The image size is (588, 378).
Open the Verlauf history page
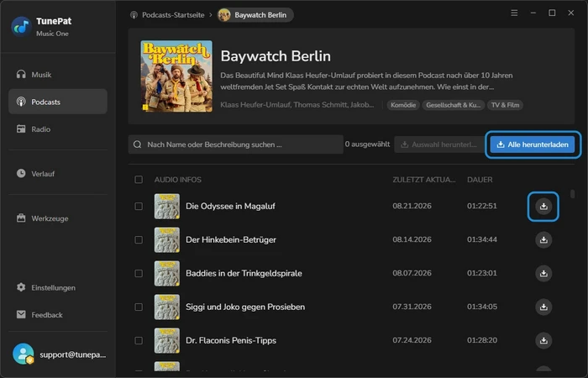[x=58, y=174]
